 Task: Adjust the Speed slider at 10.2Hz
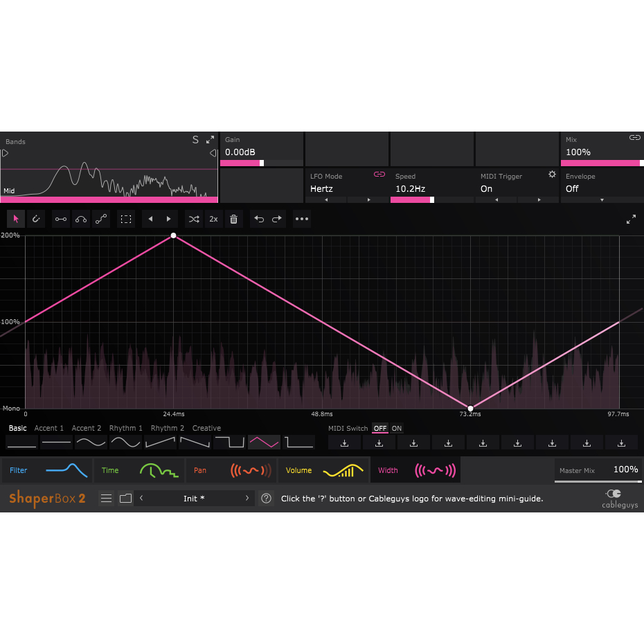coord(431,200)
